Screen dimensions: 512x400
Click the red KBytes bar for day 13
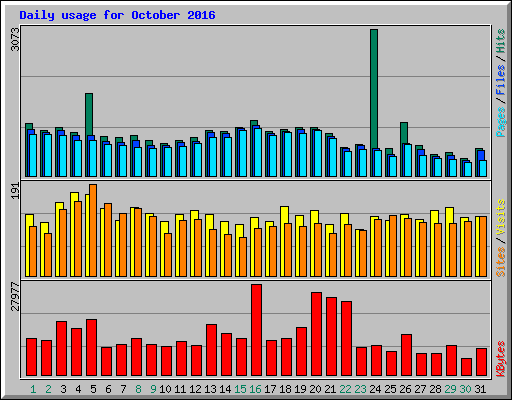[x=211, y=350]
